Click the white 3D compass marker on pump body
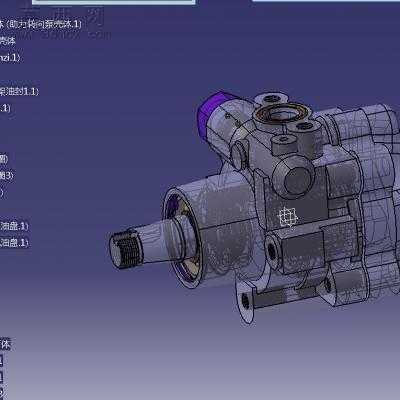The width and height of the screenshot is (400, 400). pyautogui.click(x=287, y=217)
